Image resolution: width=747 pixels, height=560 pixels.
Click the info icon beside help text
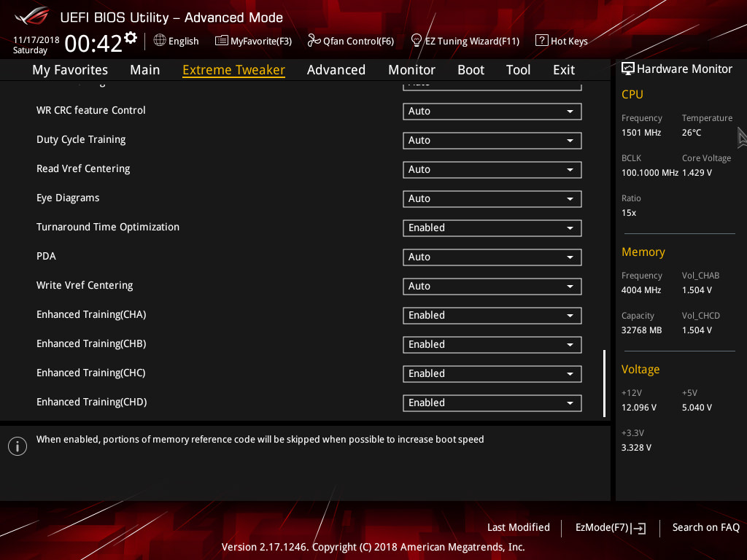(x=18, y=446)
